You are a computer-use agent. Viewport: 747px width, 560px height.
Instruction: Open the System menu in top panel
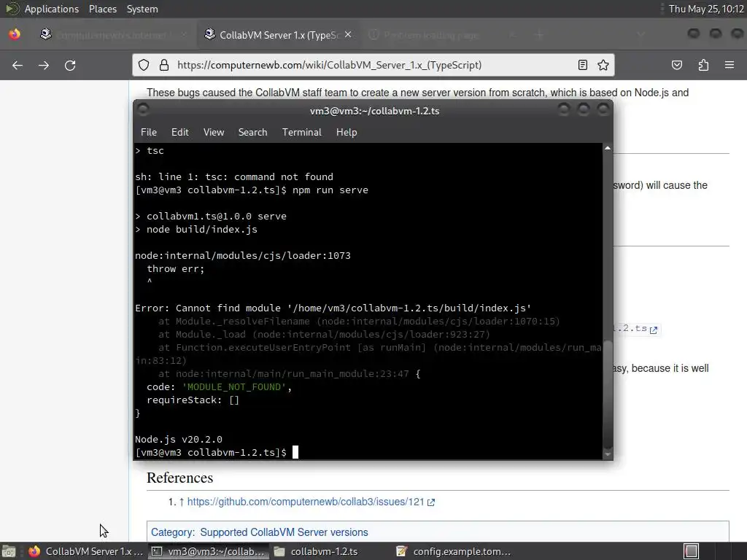pos(142,9)
